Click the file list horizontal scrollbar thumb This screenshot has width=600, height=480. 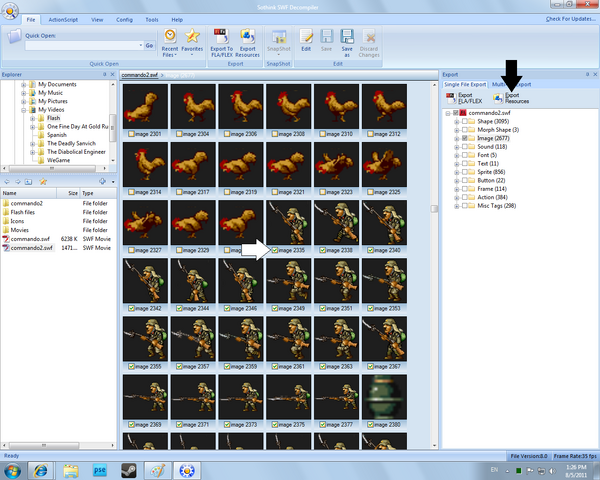tap(44, 446)
